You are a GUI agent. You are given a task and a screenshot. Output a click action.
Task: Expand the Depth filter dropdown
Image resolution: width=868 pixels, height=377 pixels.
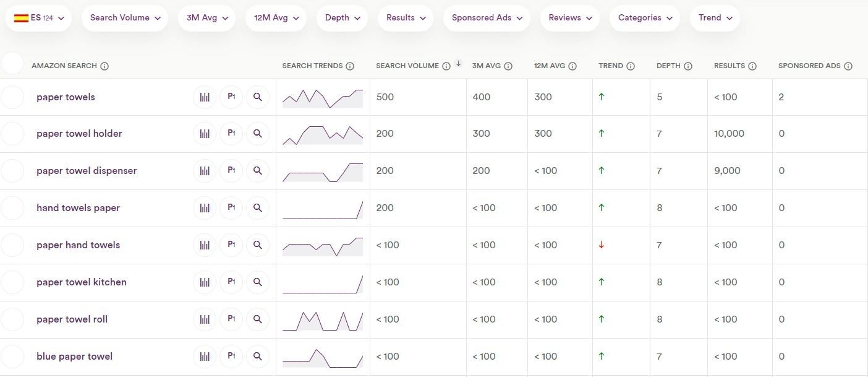pyautogui.click(x=342, y=18)
